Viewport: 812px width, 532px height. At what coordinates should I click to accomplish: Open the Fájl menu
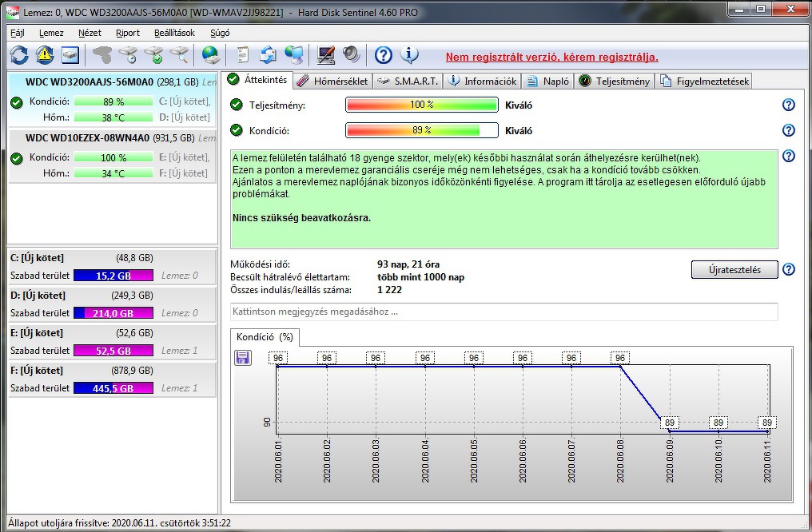tap(18, 33)
